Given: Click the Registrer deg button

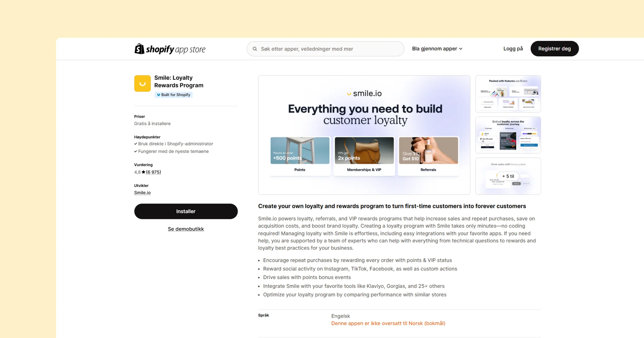Looking at the screenshot, I should pos(554,49).
